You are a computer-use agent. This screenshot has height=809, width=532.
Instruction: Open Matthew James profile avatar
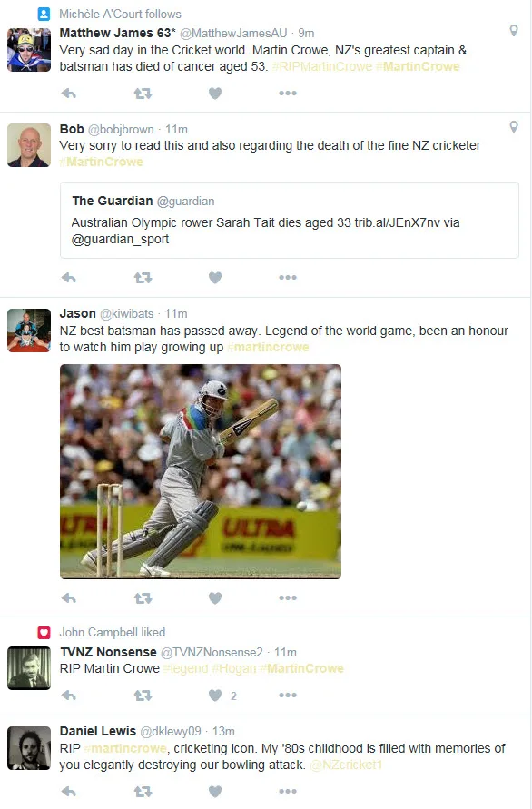[29, 50]
